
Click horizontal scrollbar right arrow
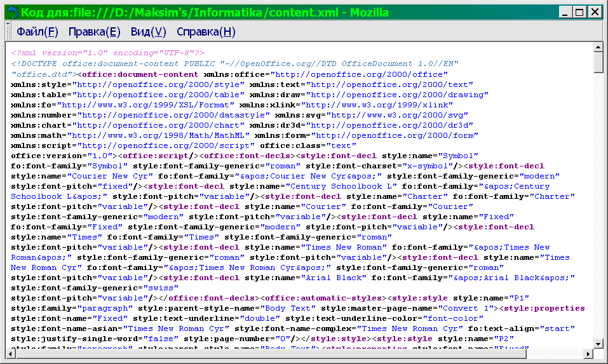coord(588,354)
